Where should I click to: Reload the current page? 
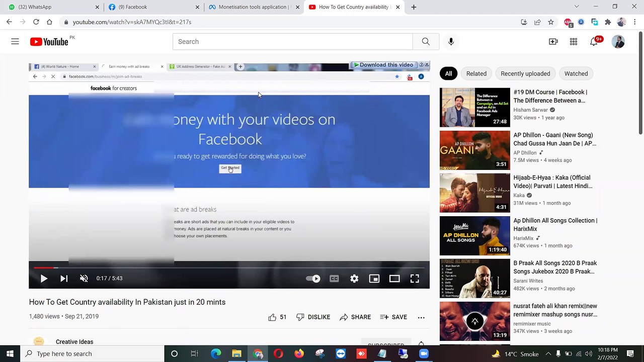point(36,22)
